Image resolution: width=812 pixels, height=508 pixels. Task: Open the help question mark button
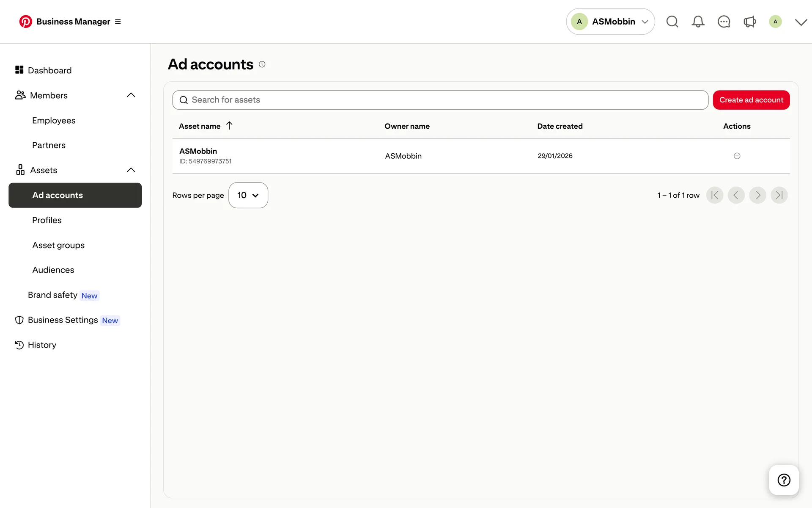[784, 480]
